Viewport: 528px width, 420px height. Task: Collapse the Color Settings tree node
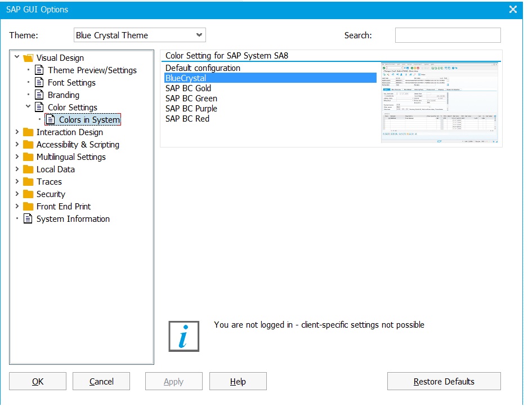coord(28,107)
